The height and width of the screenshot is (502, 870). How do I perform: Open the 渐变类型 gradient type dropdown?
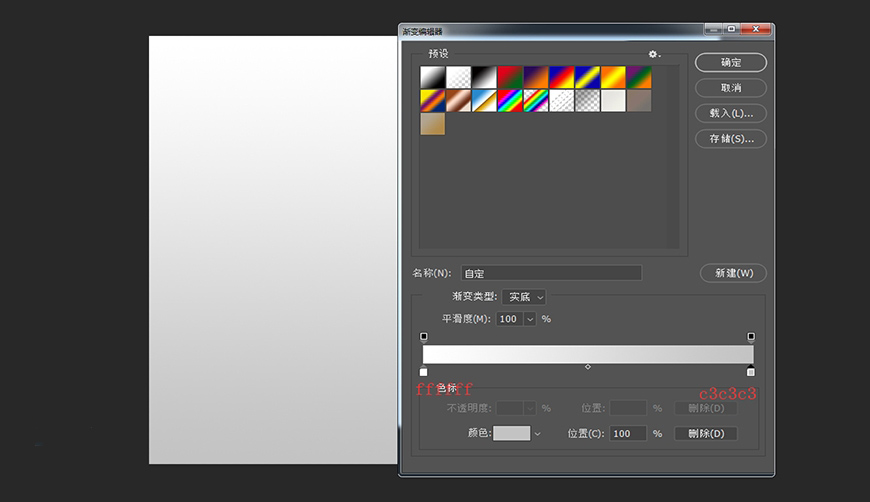524,297
